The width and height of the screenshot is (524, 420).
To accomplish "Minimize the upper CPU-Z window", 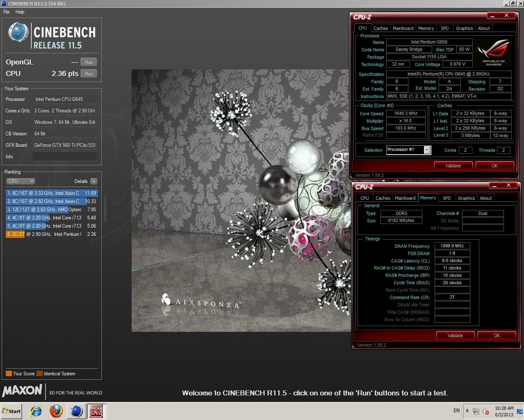I will click(492, 16).
